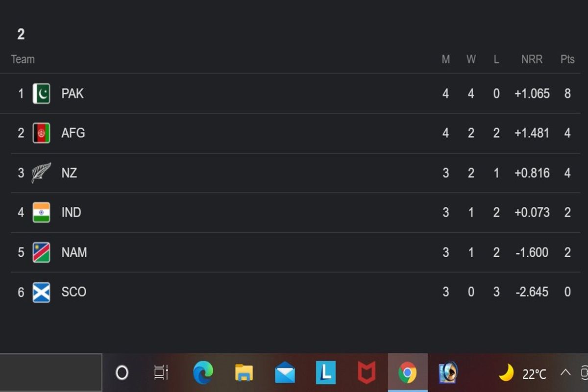The height and width of the screenshot is (392, 588).
Task: Click the Pts column header
Action: click(x=567, y=59)
